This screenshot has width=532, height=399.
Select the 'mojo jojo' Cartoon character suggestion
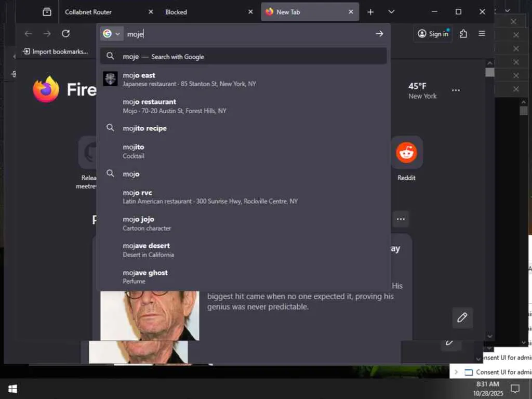click(x=243, y=223)
